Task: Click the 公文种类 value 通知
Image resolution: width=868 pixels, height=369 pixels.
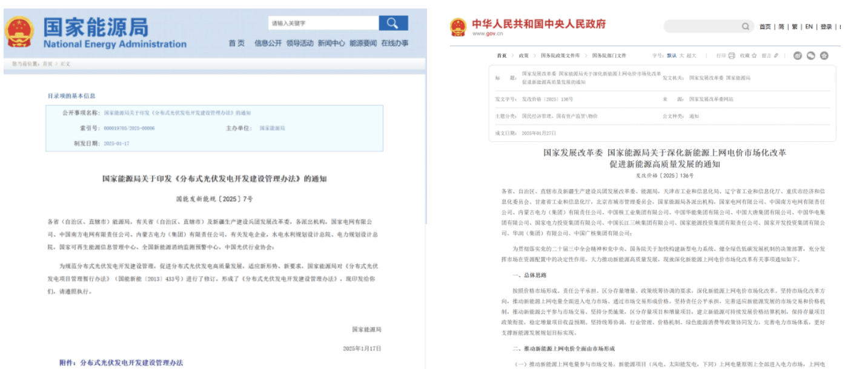Action: [x=694, y=116]
